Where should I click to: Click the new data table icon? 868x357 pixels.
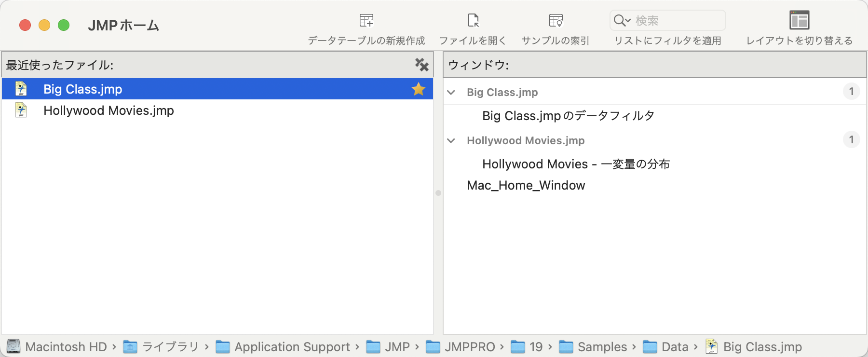pyautogui.click(x=366, y=20)
